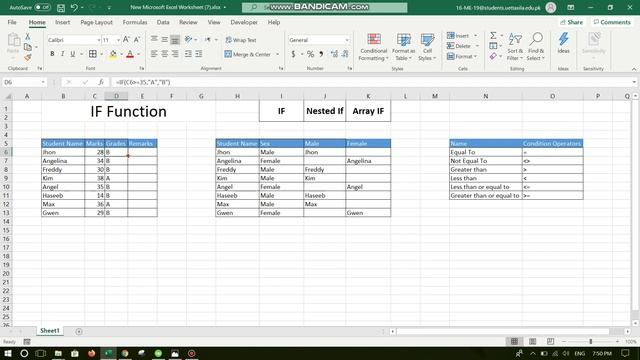Switch to the Developer tab
640x360 pixels.
(x=244, y=22)
